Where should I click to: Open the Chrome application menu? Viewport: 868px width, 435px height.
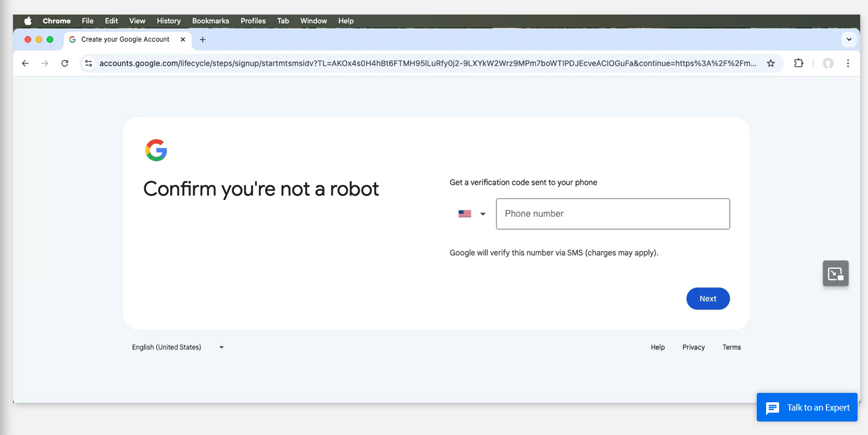57,21
